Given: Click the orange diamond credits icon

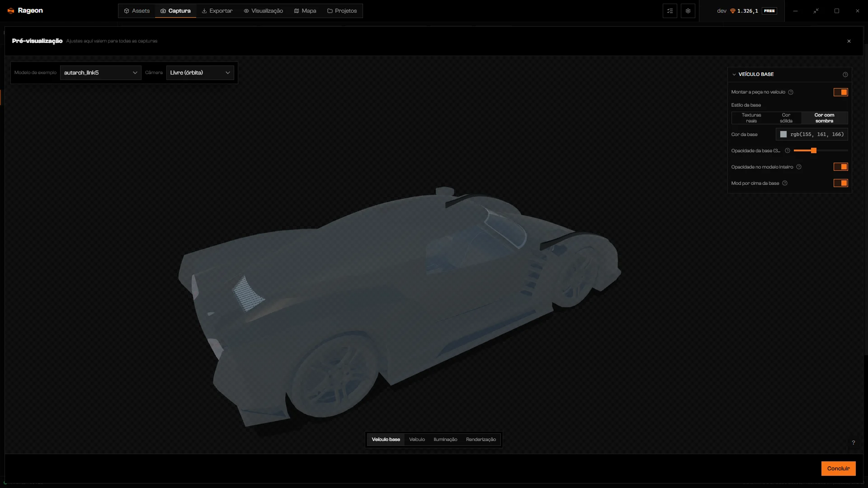Looking at the screenshot, I should click(733, 11).
